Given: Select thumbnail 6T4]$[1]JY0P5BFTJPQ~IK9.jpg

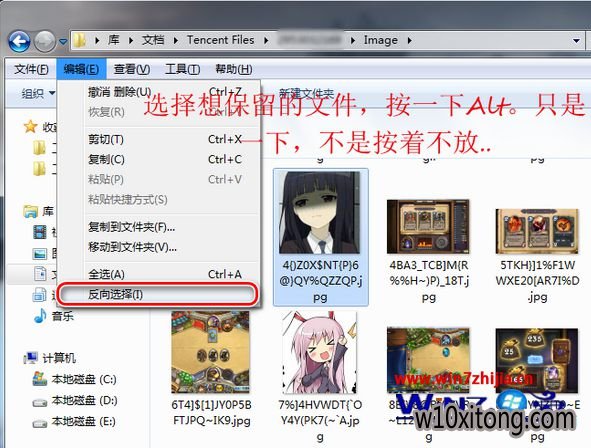Looking at the screenshot, I should point(210,352).
